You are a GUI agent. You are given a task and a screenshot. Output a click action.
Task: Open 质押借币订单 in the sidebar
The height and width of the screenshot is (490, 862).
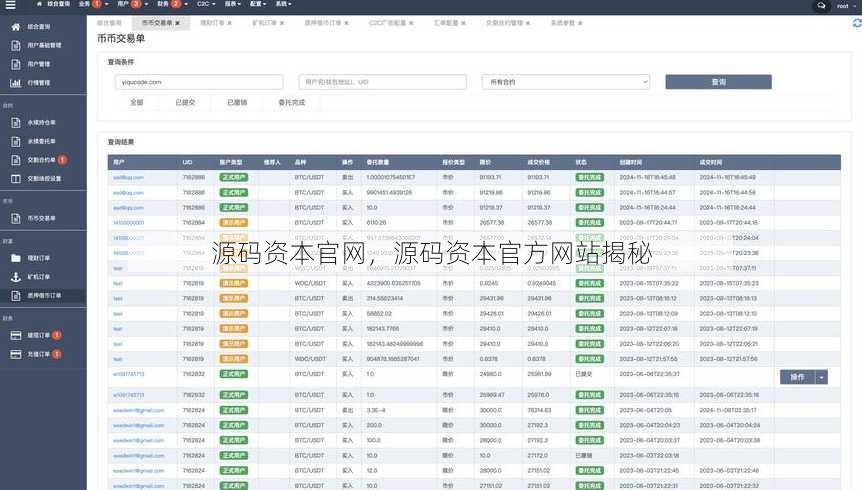[44, 295]
